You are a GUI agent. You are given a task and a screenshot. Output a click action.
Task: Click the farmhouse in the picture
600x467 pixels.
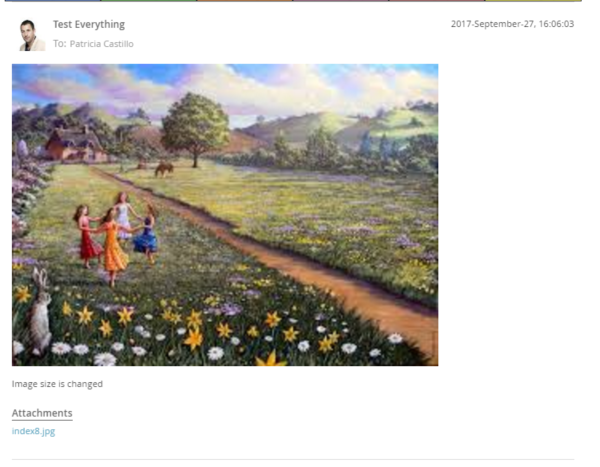coord(73,145)
